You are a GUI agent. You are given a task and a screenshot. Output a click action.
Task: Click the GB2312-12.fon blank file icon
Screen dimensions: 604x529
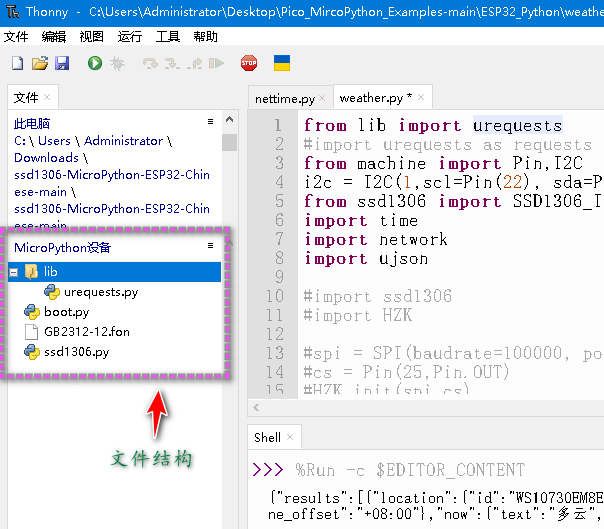pos(32,332)
